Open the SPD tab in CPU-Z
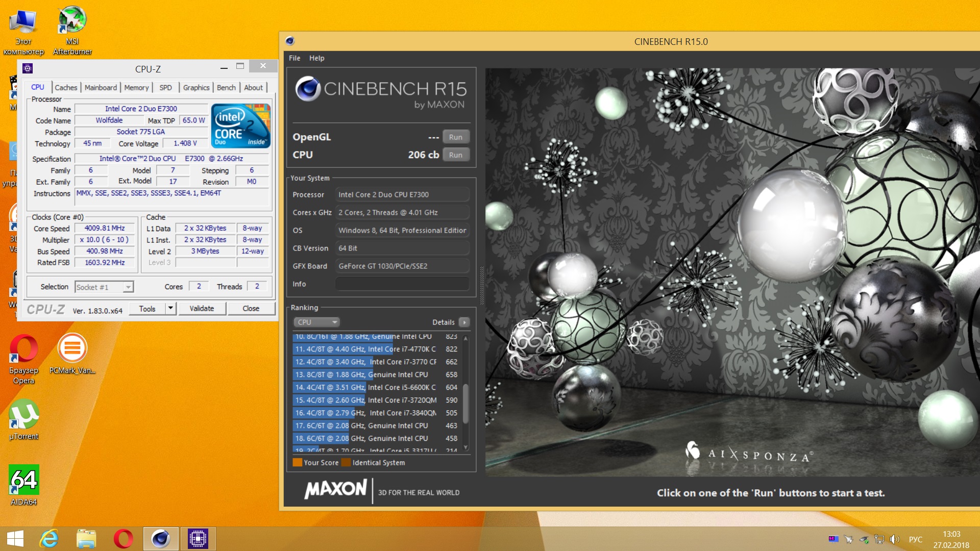 (x=165, y=87)
